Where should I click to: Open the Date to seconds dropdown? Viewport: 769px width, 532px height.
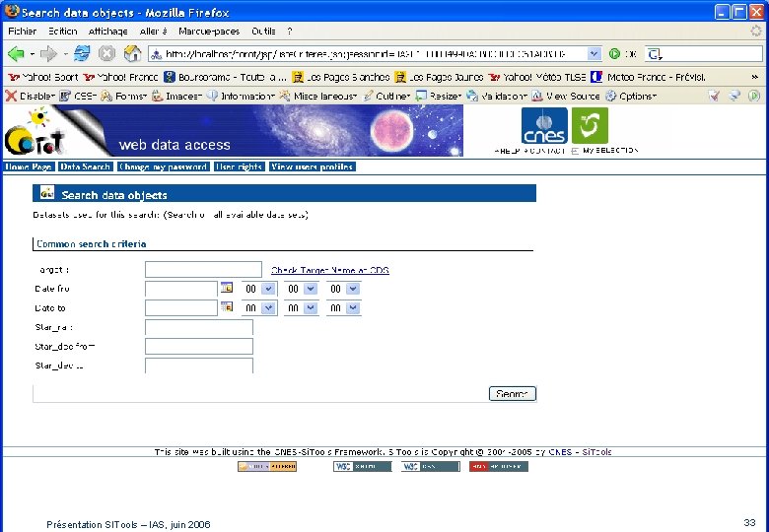pos(353,307)
